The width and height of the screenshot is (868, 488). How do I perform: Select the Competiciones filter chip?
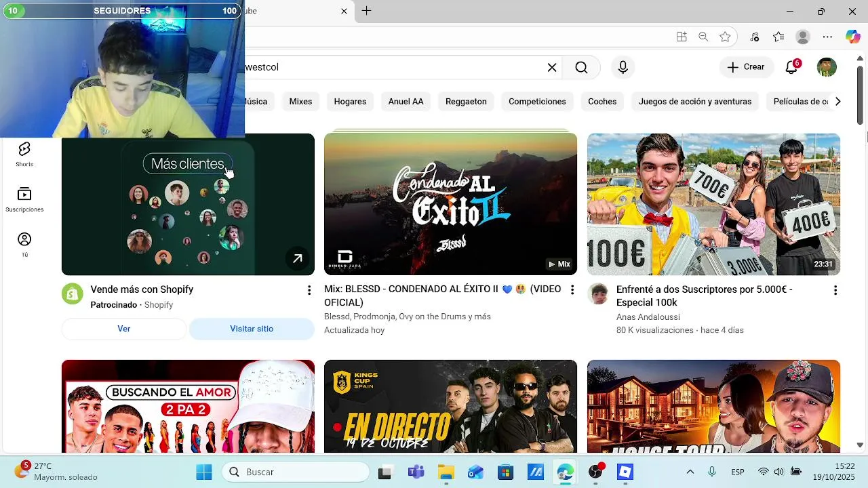537,102
